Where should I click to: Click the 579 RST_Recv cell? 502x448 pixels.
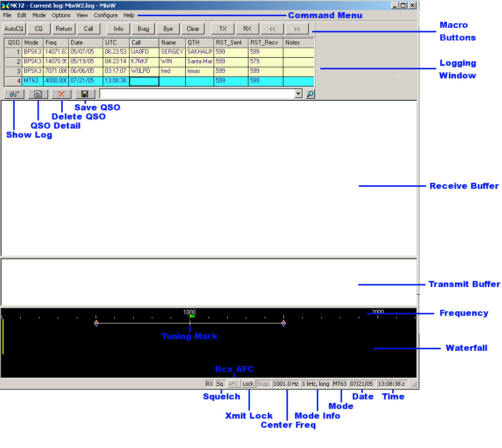(x=265, y=61)
